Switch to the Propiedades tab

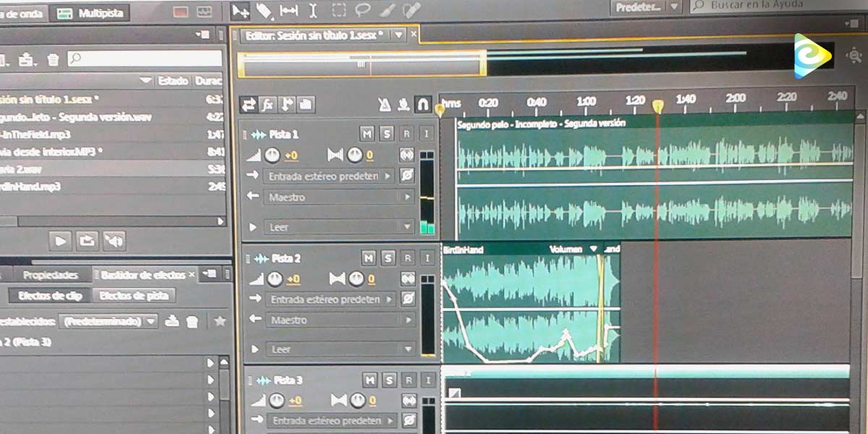click(x=50, y=275)
